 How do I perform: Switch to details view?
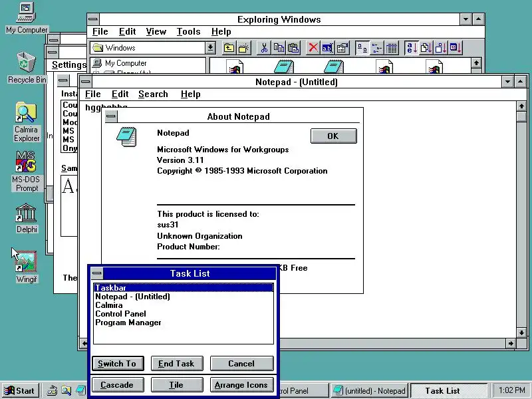(x=392, y=48)
